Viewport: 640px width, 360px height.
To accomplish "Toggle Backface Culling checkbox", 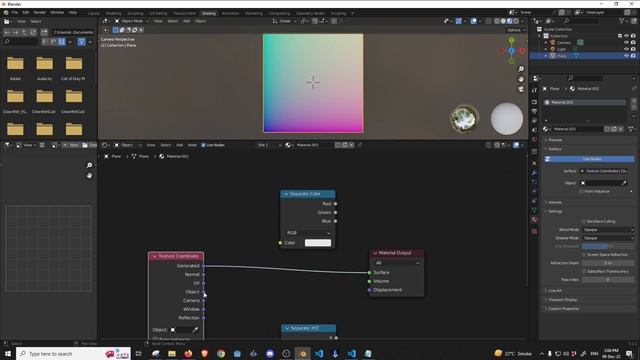I will point(584,221).
